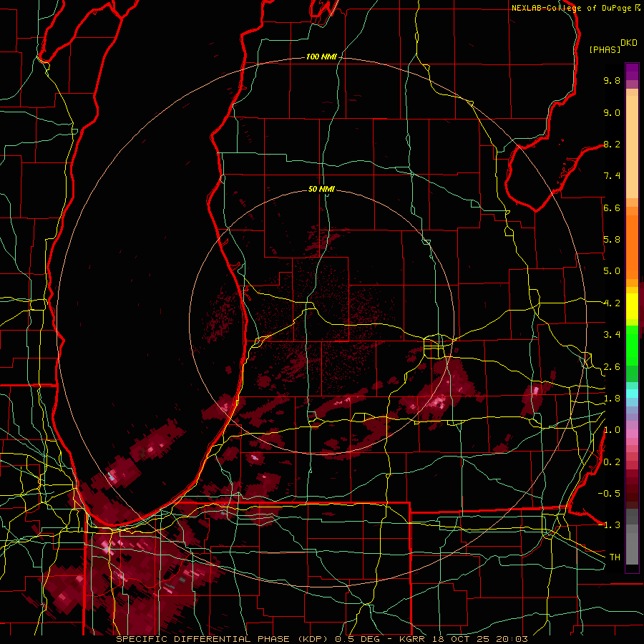This screenshot has height=644, width=644.
Task: Click the DKD label above the color scale
Action: point(629,43)
